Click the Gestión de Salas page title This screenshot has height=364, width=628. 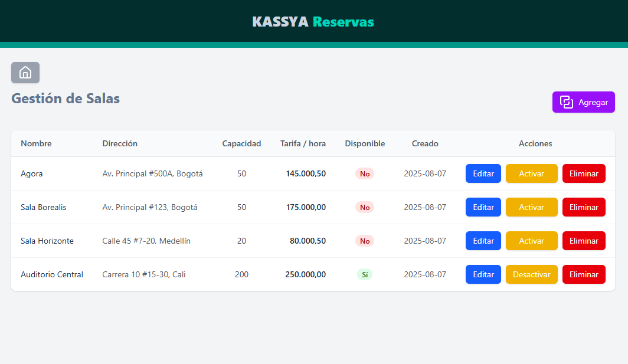(65, 99)
